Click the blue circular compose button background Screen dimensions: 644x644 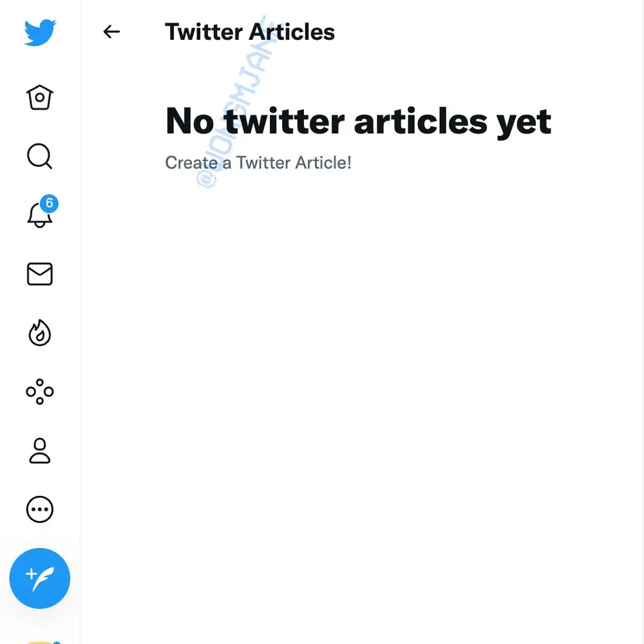pos(40,578)
